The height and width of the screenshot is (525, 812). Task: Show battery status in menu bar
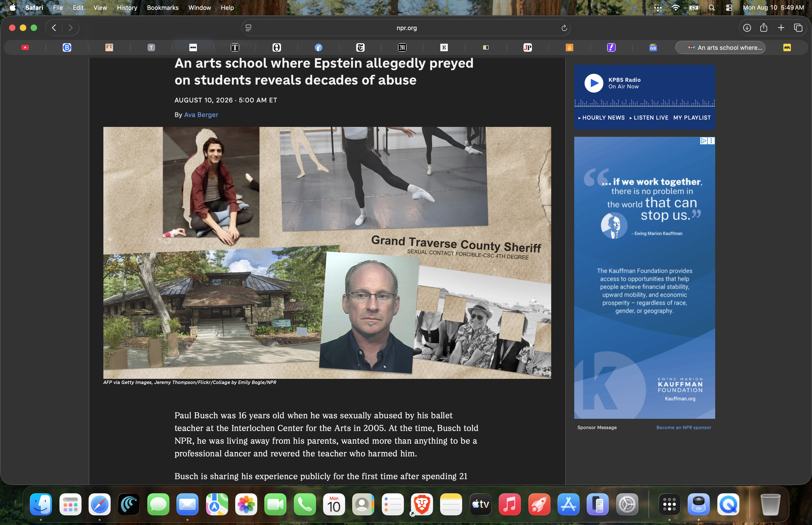tap(693, 7)
